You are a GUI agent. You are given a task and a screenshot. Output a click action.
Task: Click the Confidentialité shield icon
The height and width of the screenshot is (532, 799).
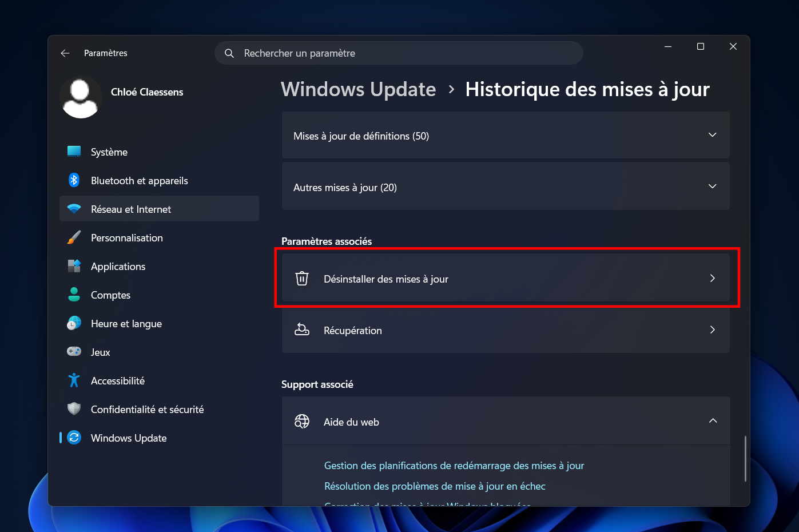tap(74, 409)
